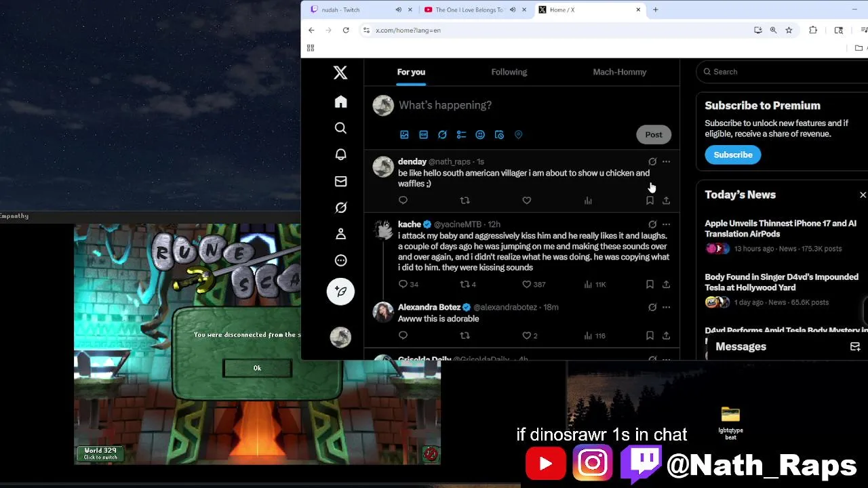Open Body Found in Singer D4vd's news
This screenshot has width=868, height=488.
(781, 282)
